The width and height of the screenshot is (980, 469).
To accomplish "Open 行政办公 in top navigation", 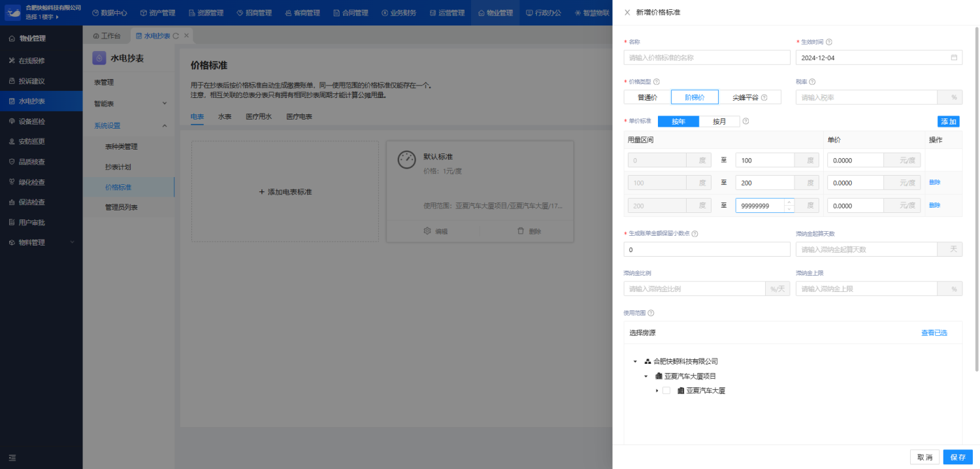I will point(544,12).
